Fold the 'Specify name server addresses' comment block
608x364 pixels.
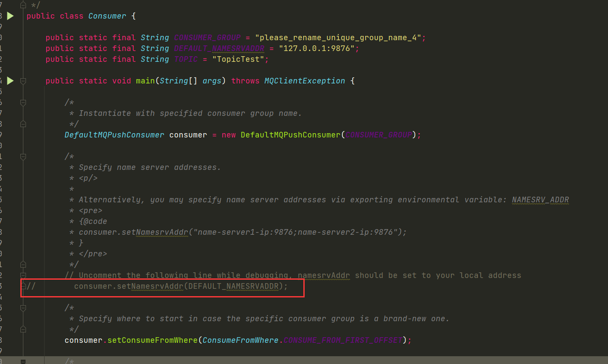(x=23, y=156)
